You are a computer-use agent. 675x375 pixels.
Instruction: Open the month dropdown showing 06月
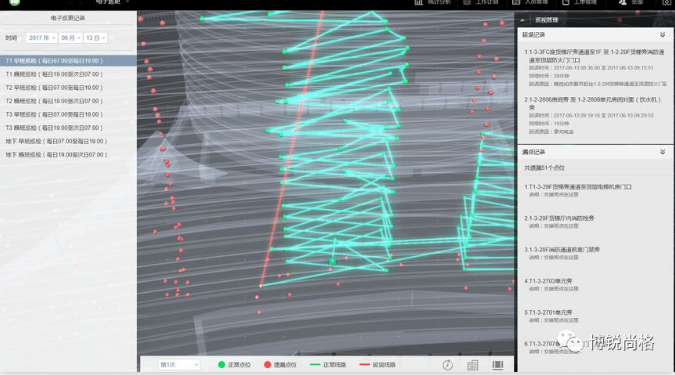pos(70,38)
